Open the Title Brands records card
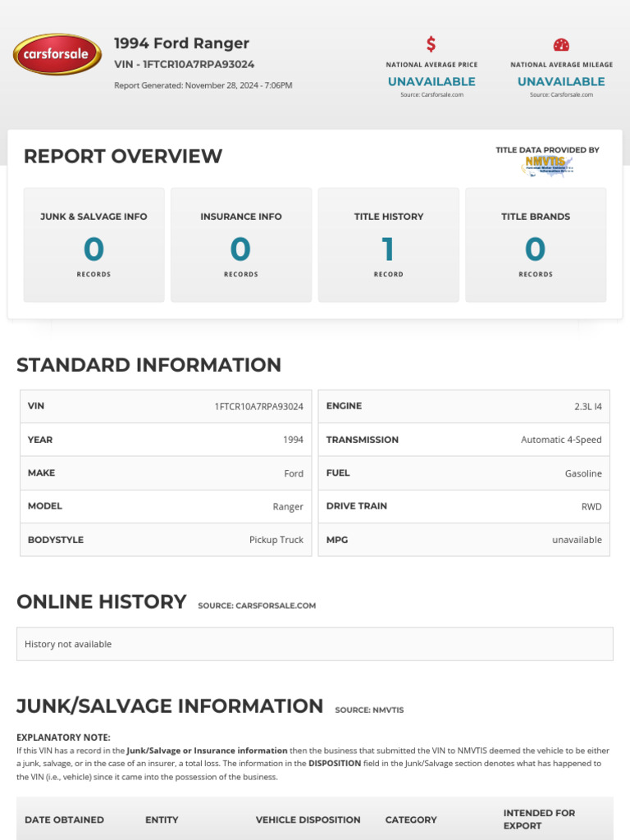The width and height of the screenshot is (630, 840). coord(536,244)
